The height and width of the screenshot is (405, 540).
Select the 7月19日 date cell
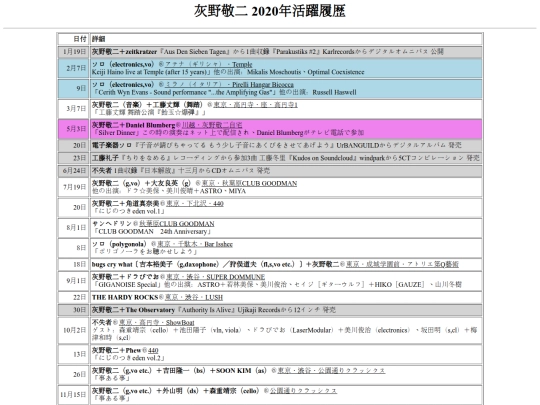(74, 187)
